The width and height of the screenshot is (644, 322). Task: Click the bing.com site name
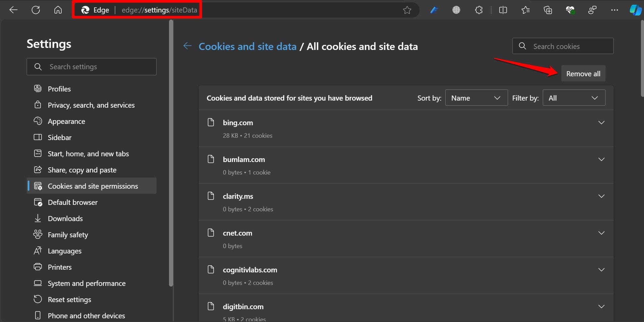(x=238, y=123)
